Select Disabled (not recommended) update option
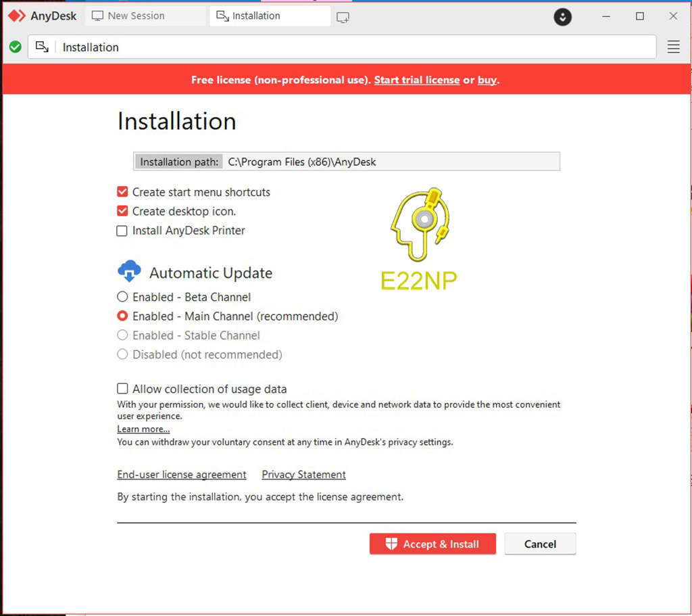Image resolution: width=692 pixels, height=616 pixels. pyautogui.click(x=122, y=354)
